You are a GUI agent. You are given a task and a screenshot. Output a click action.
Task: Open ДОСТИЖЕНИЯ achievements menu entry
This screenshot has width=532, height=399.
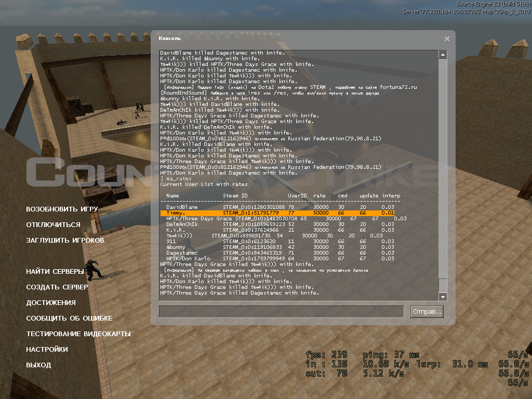[x=51, y=303]
